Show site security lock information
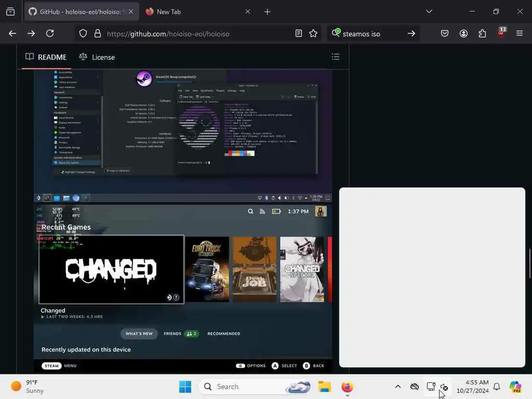 97,34
